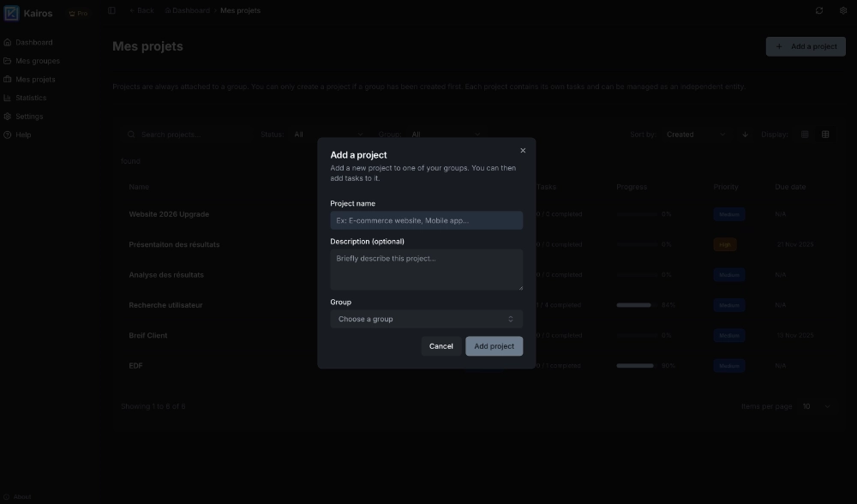Open the Choose a group dropdown

(x=426, y=318)
